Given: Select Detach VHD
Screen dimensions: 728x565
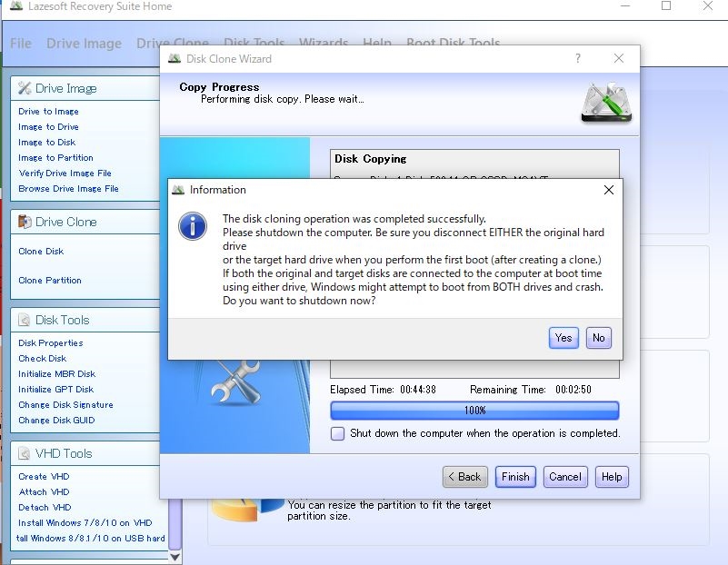Looking at the screenshot, I should [45, 508].
